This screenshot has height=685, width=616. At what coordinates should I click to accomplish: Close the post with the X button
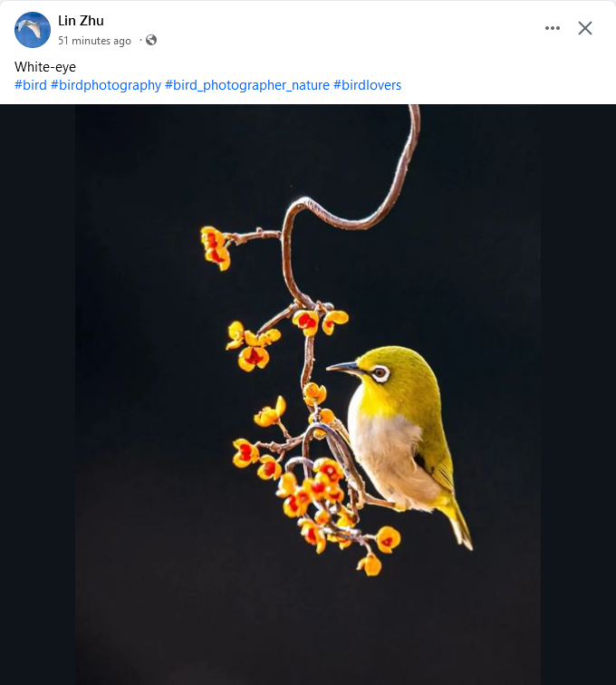click(585, 28)
